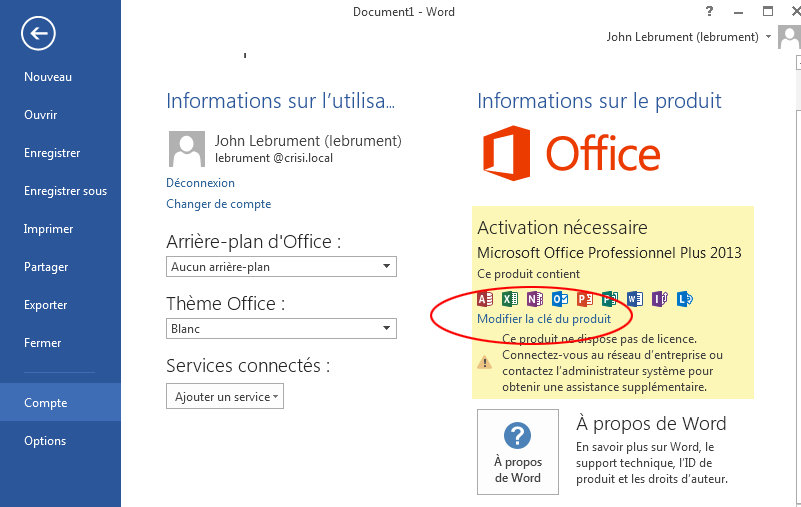Click the back arrow circle icon

[x=38, y=34]
